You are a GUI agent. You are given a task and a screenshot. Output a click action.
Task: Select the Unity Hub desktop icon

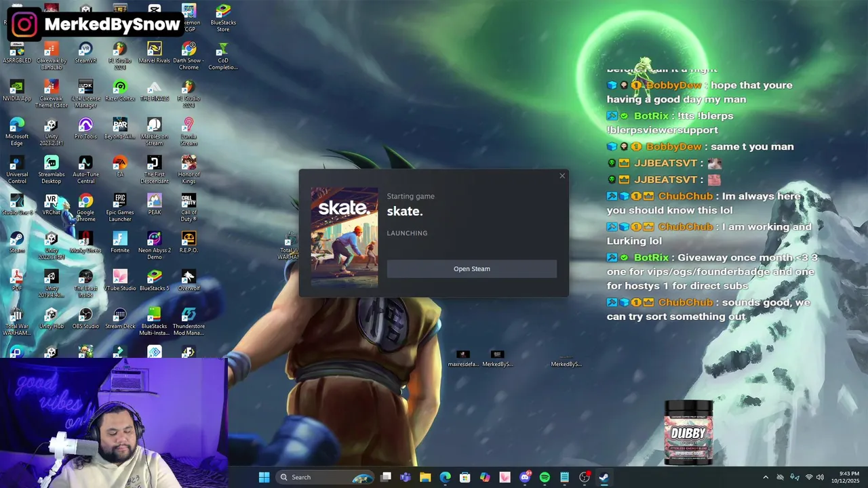[x=51, y=319]
